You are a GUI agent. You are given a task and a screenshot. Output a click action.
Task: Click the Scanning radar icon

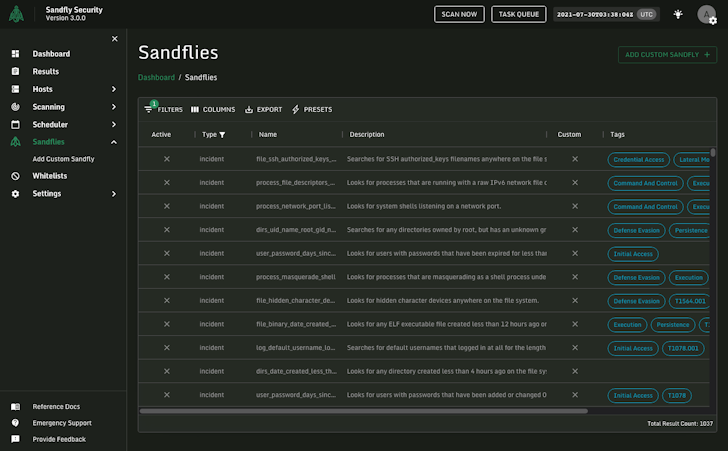15,107
